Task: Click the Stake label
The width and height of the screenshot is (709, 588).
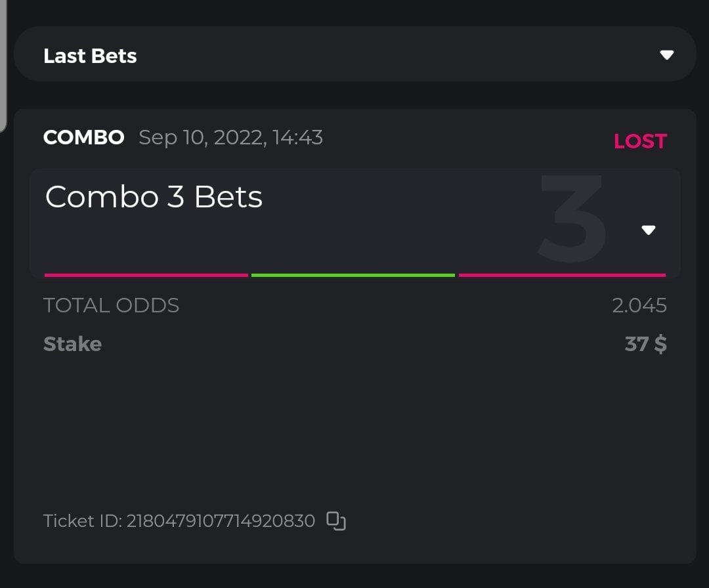Action: [x=72, y=344]
